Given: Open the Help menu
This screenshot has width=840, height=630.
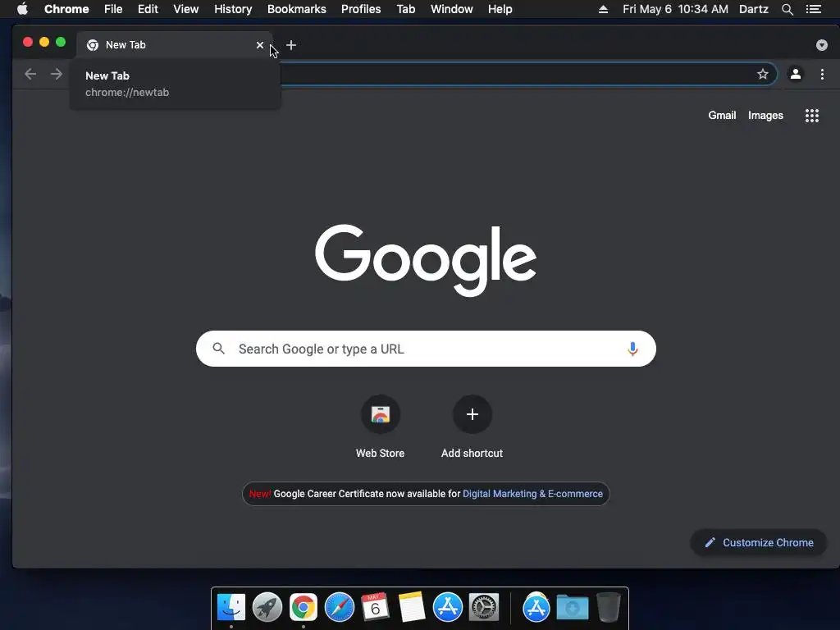Looking at the screenshot, I should click(x=500, y=9).
